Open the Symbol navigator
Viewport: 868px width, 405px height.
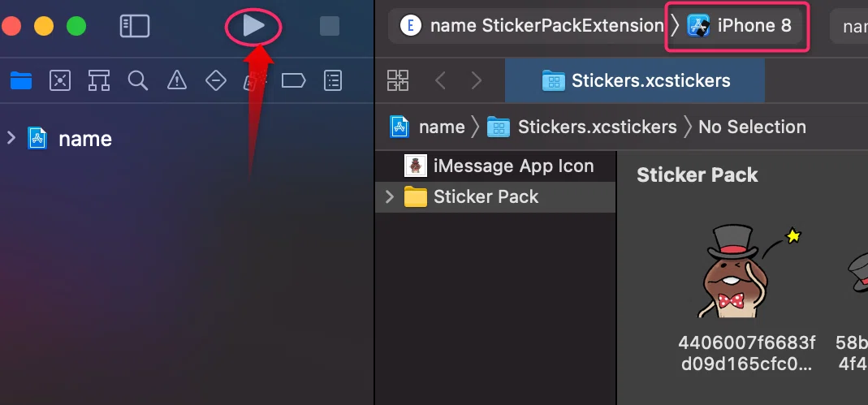[98, 81]
